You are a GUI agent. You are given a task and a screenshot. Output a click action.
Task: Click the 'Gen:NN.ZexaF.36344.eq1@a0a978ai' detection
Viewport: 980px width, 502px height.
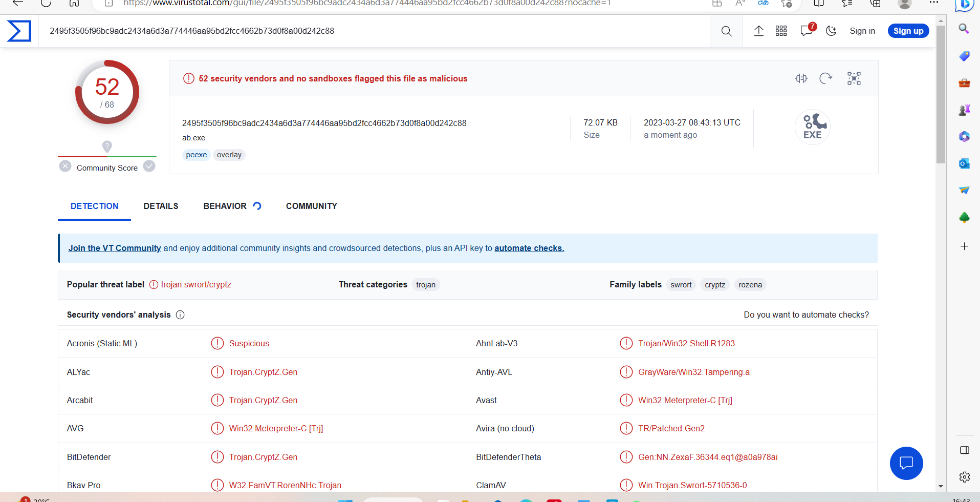[708, 457]
